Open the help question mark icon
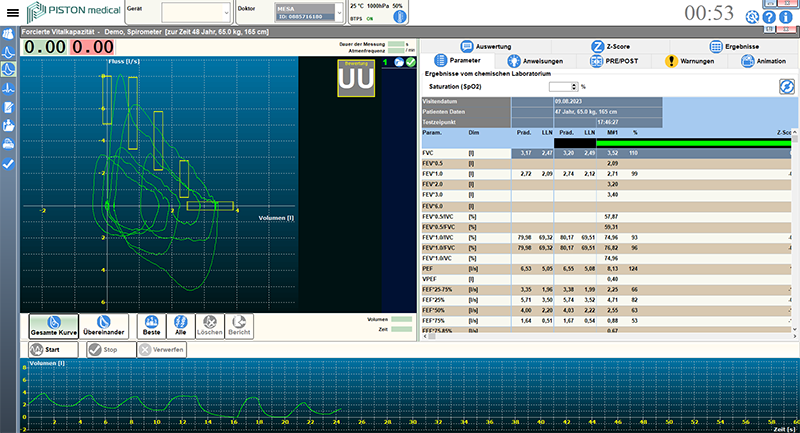 pos(769,17)
